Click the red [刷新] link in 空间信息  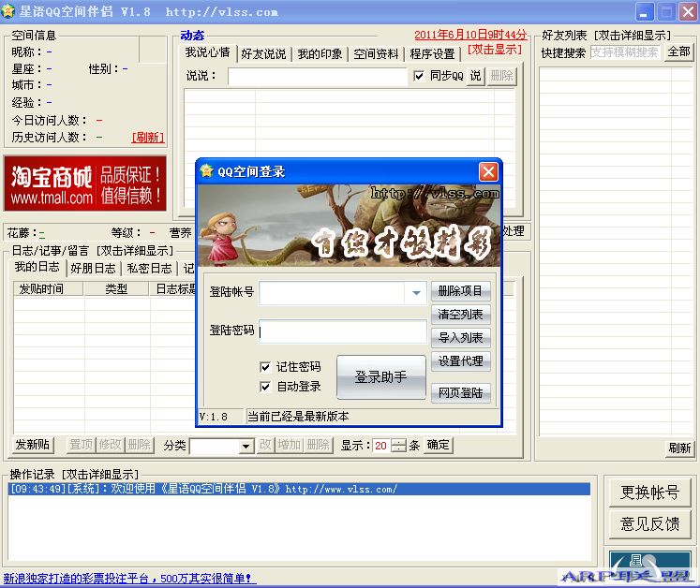point(148,138)
